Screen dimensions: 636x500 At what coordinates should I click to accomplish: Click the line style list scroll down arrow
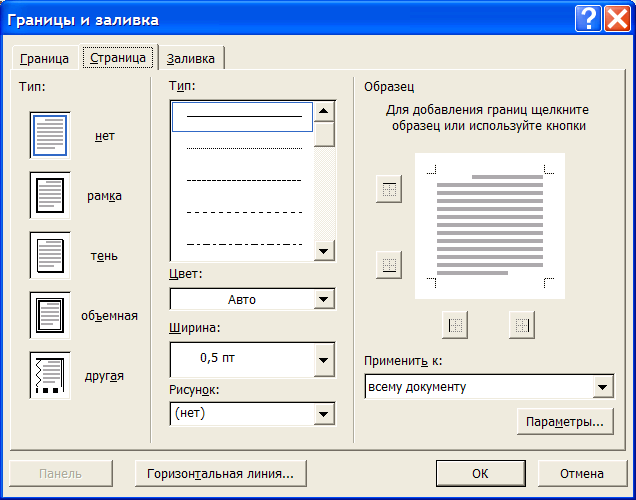(x=324, y=251)
